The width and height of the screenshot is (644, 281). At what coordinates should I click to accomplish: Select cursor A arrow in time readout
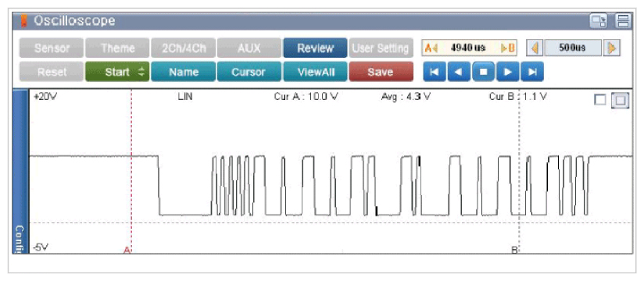tap(430, 48)
